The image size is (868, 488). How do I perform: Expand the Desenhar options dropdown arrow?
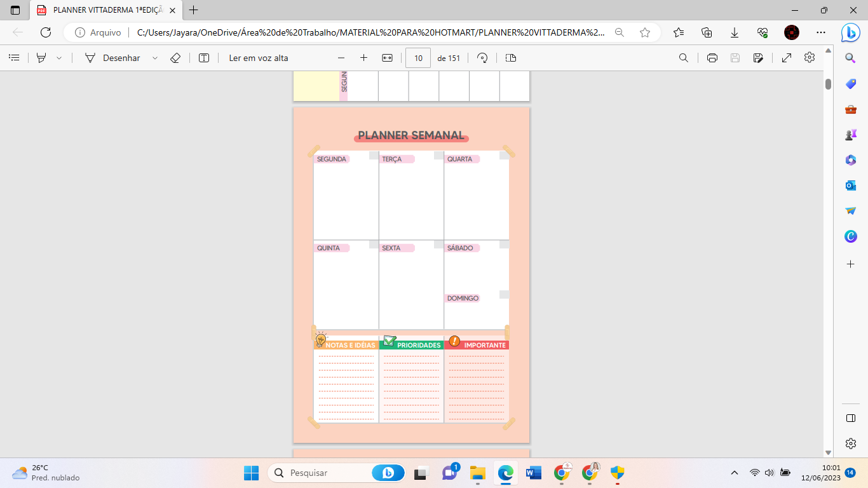(155, 58)
